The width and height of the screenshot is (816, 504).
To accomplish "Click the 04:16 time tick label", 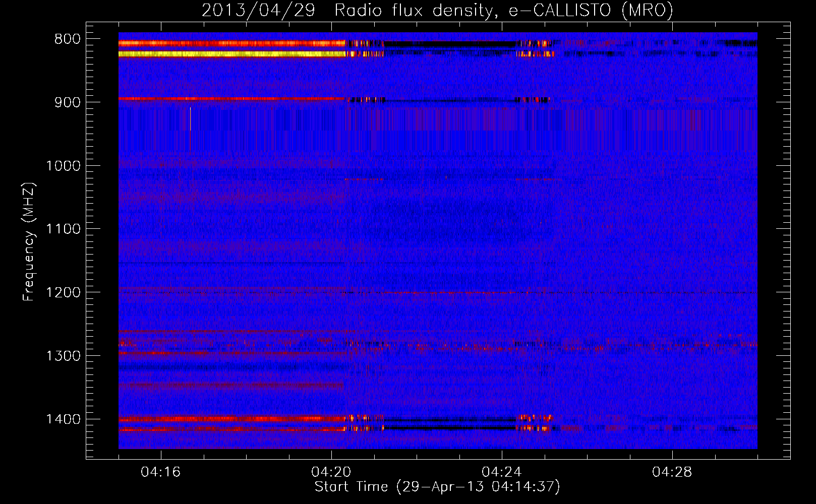I will point(161,472).
